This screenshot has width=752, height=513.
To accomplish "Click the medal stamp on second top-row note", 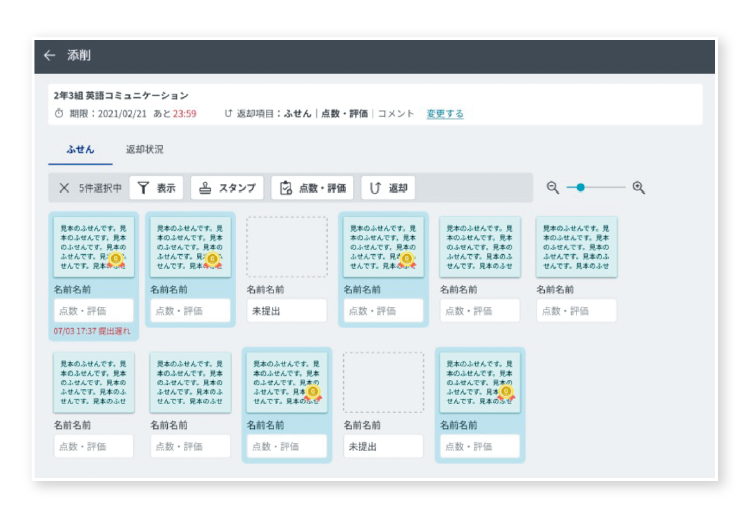I will pos(212,260).
